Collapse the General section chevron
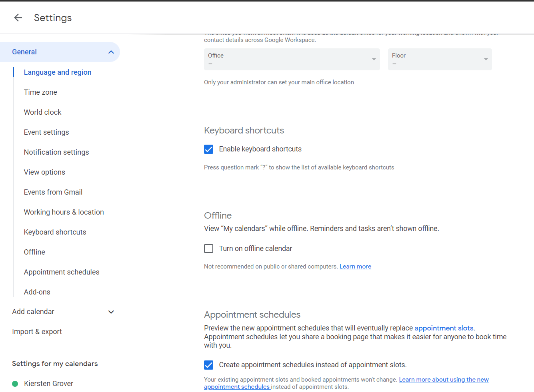The image size is (534, 392). (111, 52)
